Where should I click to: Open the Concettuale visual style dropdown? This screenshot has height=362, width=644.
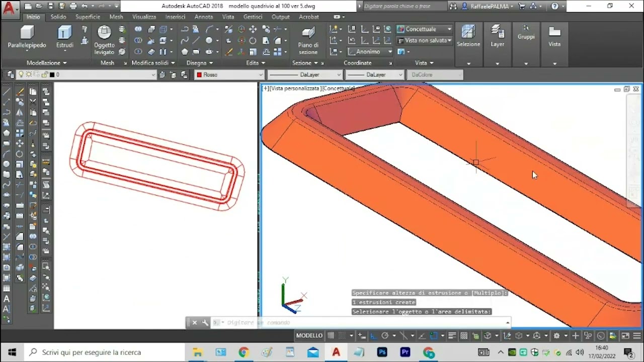424,29
